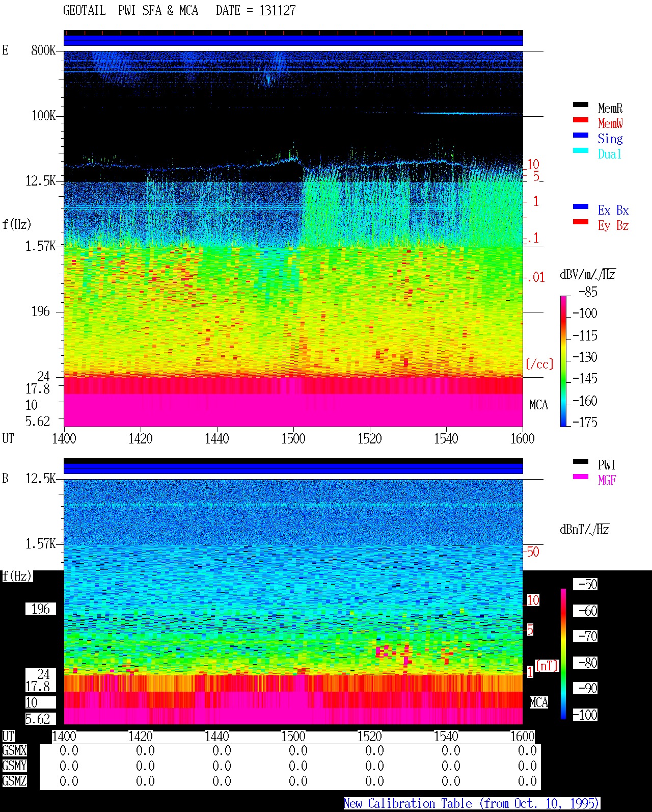Screen dimensions: 652x812
Task: Click the -130 color scale value
Action: 585,357
